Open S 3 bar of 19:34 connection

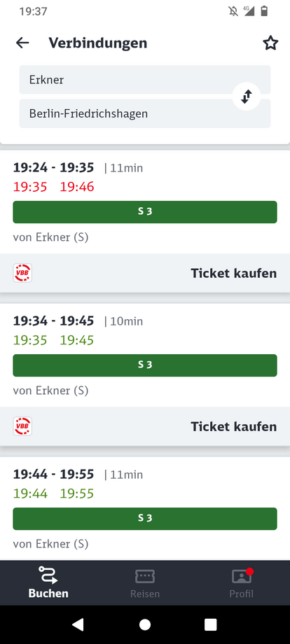145,365
